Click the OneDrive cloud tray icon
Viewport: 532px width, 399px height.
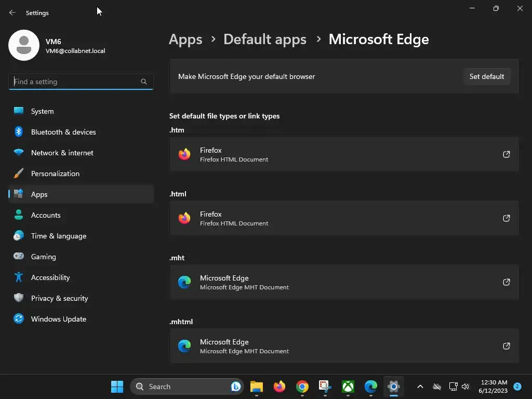[436, 387]
